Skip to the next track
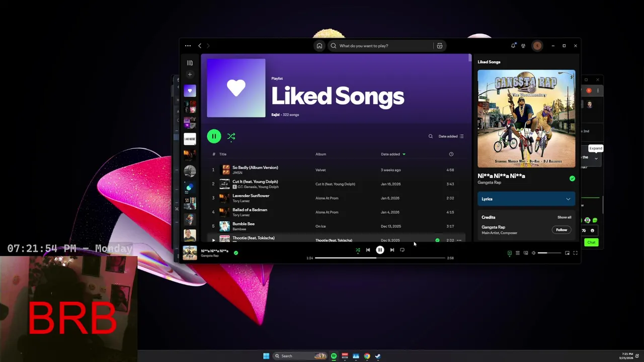This screenshot has height=362, width=644. coord(392,250)
